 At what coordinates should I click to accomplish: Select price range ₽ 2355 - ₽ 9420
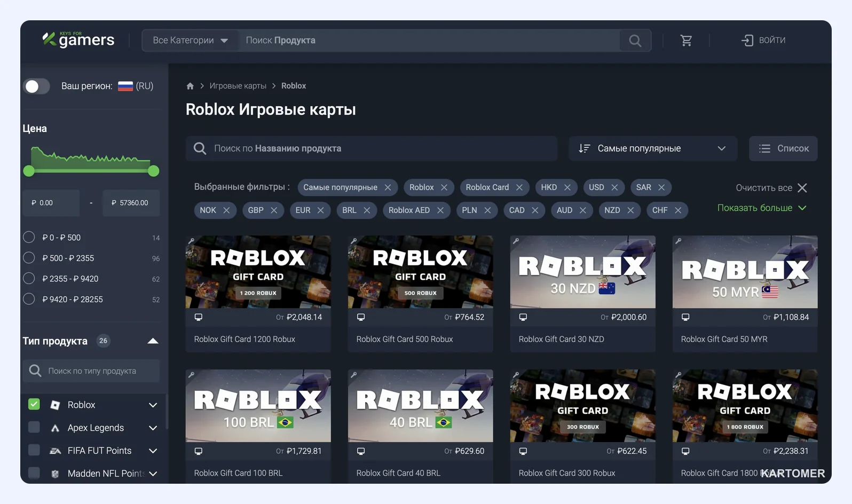pos(29,279)
